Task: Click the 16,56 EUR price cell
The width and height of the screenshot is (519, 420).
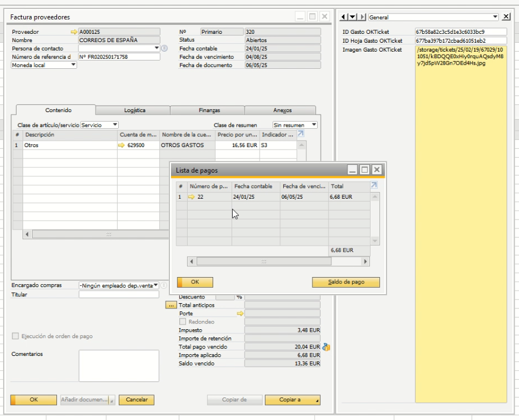Action: tap(238, 145)
